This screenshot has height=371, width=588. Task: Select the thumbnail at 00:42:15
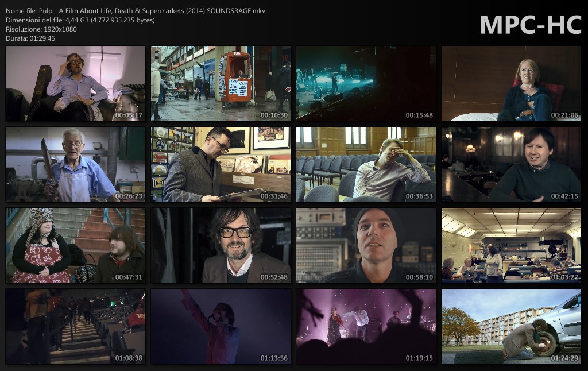[511, 164]
